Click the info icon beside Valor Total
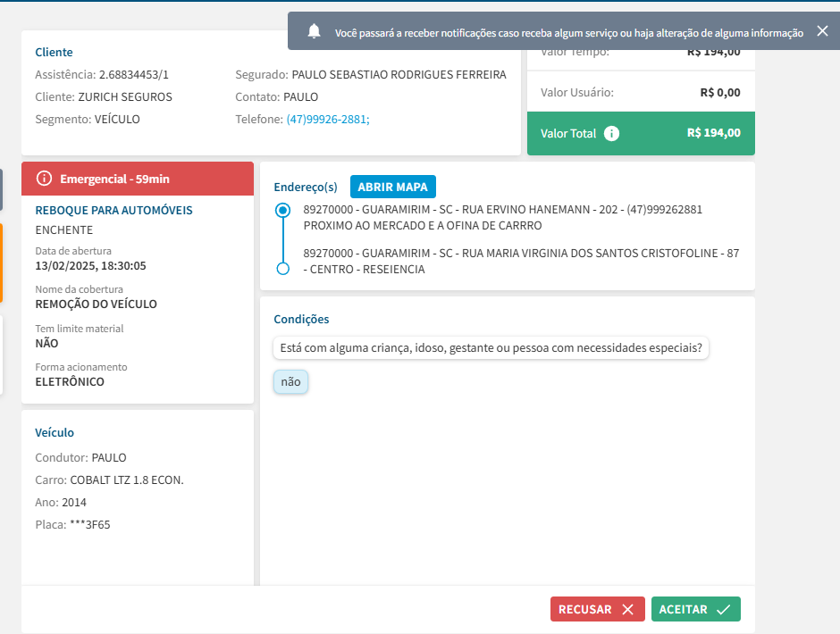 (x=611, y=133)
